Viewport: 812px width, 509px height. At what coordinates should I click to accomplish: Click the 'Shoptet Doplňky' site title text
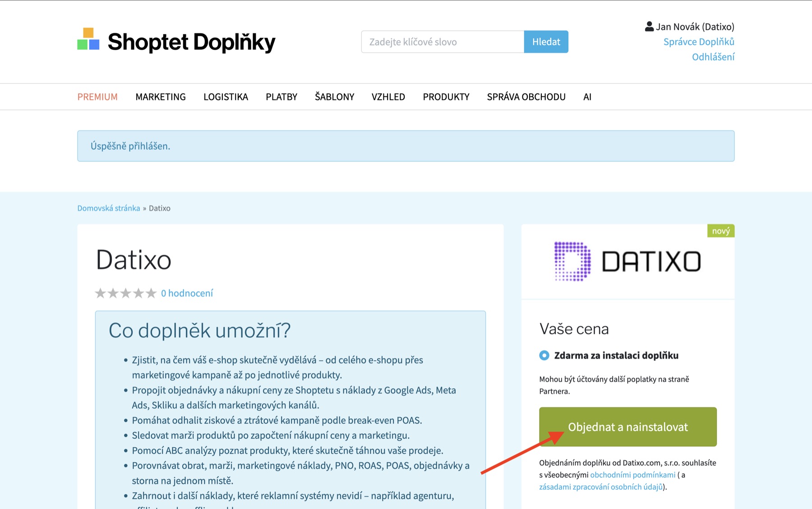point(191,42)
